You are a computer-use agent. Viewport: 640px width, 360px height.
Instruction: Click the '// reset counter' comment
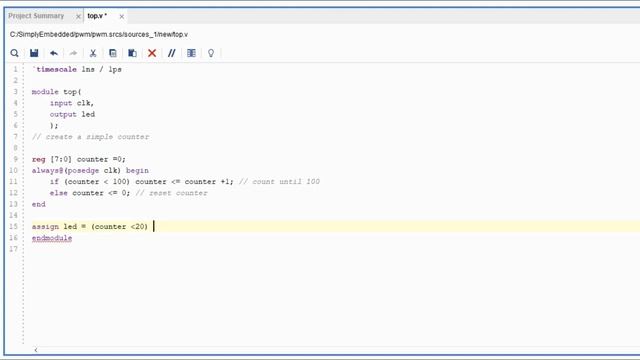171,193
